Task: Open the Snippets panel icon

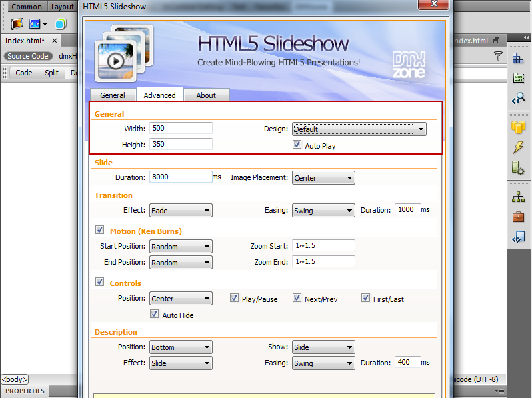Action: (518, 237)
